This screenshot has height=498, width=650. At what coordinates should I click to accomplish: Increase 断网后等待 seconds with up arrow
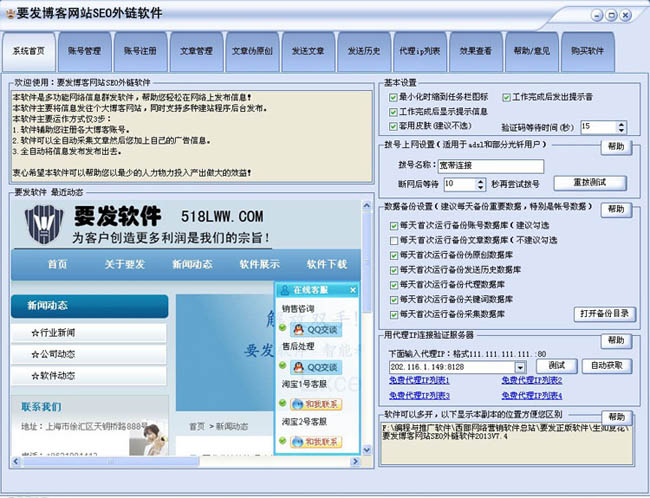pos(480,181)
